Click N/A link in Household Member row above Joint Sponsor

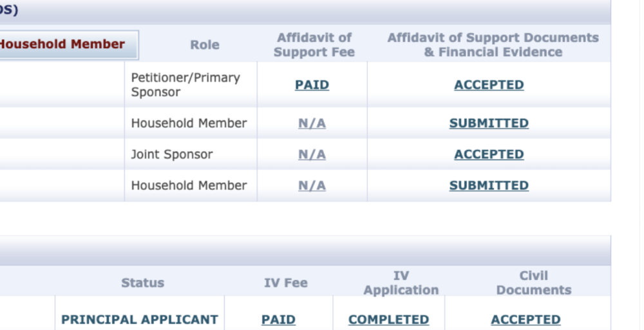click(x=312, y=123)
